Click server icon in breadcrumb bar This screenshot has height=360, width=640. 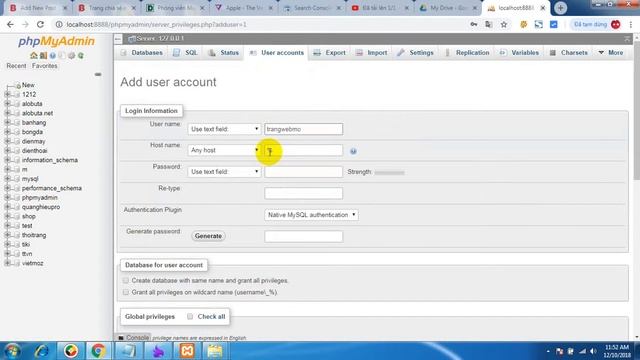pos(132,39)
